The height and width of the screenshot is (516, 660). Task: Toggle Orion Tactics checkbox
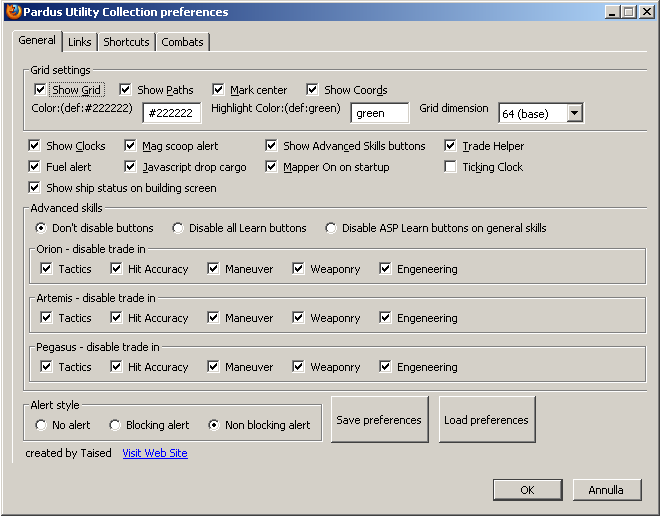(x=46, y=269)
